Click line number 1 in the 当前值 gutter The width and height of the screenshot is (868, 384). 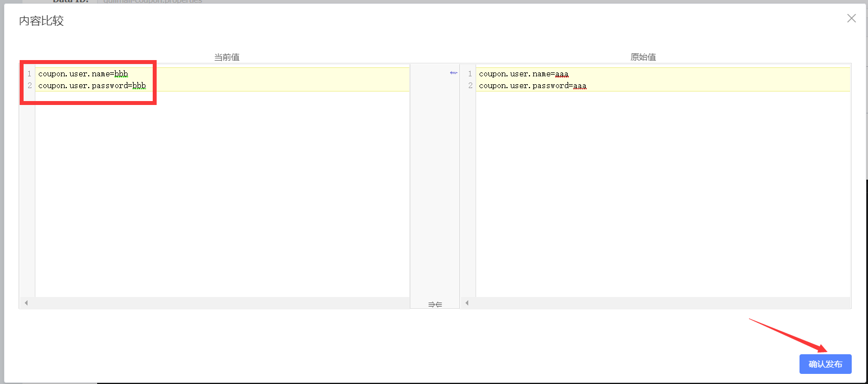pyautogui.click(x=29, y=74)
